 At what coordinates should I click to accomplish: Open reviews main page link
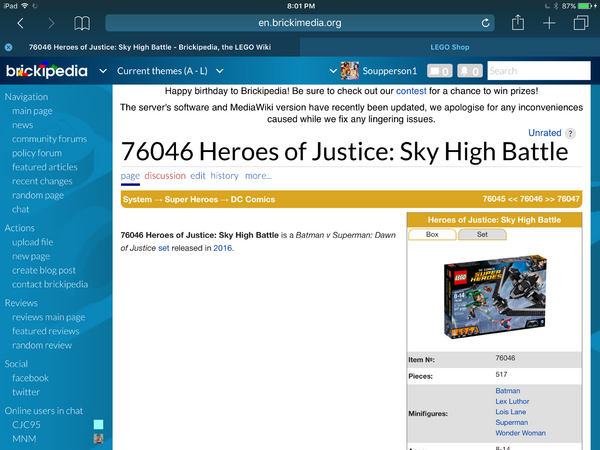coord(49,317)
